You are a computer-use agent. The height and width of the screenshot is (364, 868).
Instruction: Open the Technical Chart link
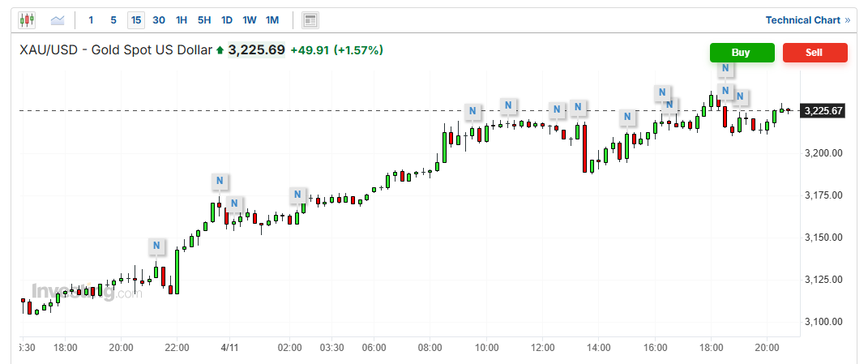pos(808,20)
